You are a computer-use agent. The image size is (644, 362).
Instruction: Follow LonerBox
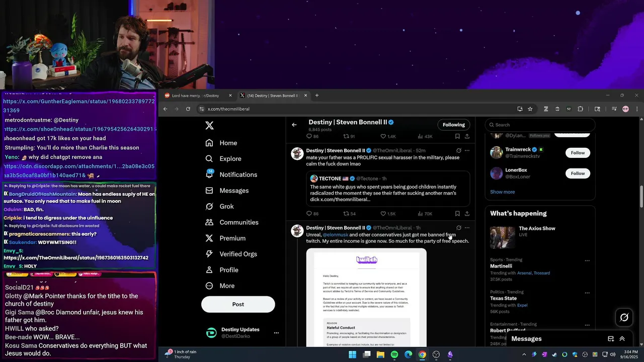point(578,173)
